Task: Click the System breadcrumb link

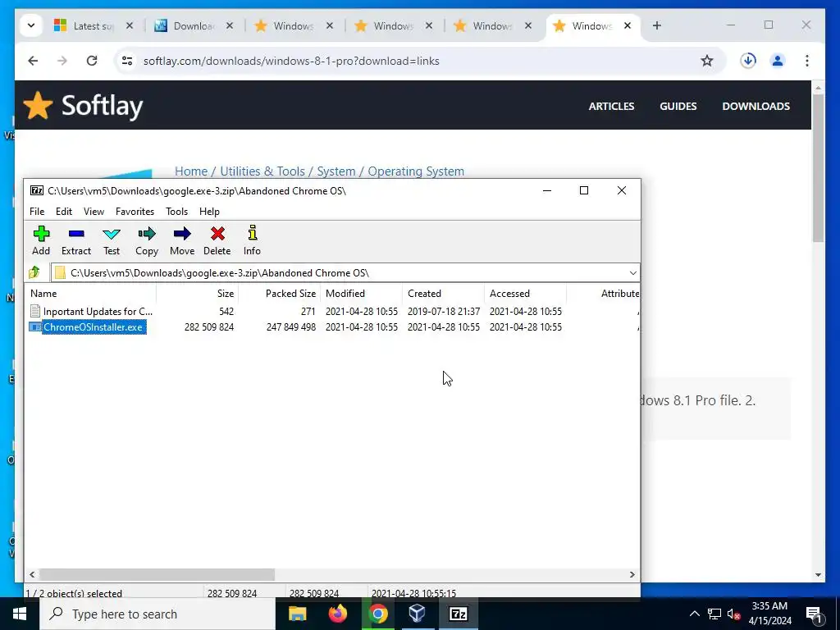Action: pyautogui.click(x=336, y=171)
